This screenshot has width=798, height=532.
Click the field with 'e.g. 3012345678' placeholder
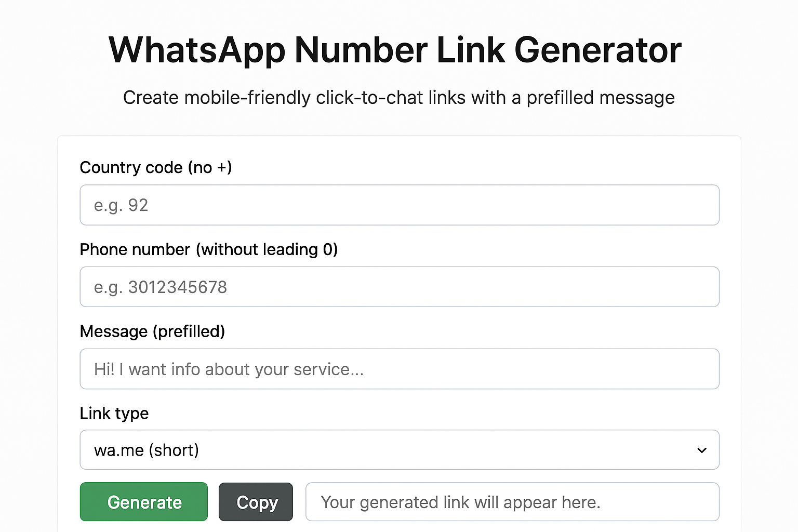399,287
